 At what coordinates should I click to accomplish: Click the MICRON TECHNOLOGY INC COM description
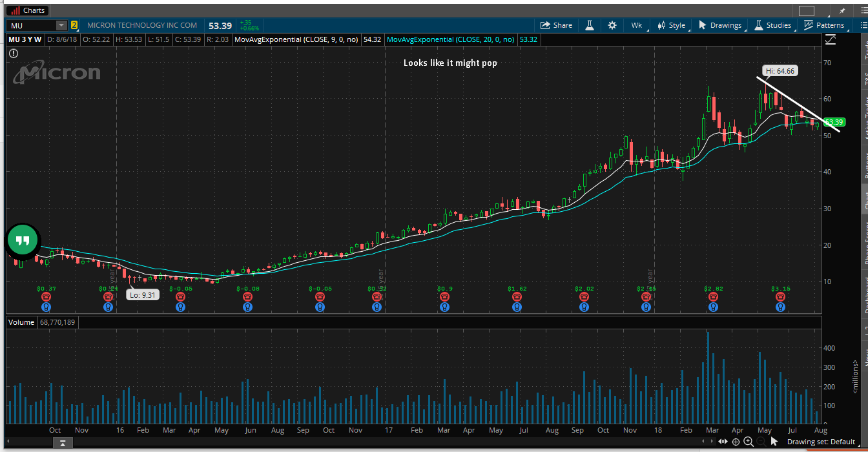click(x=142, y=25)
